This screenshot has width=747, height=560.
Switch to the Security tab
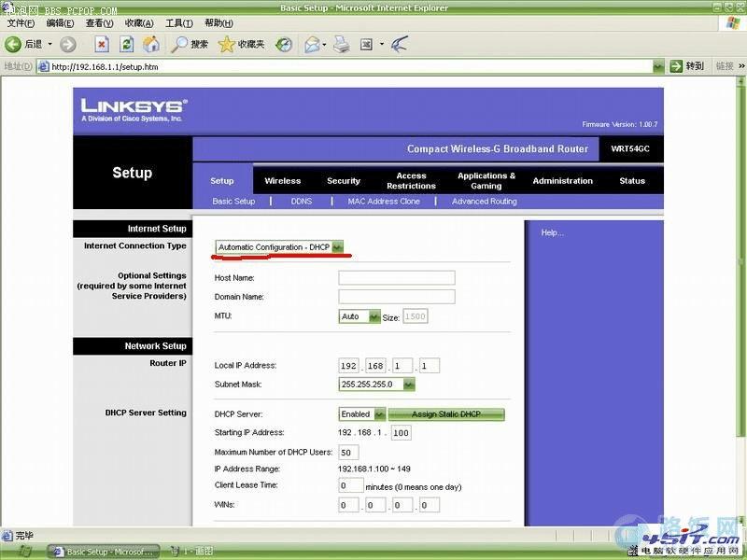pyautogui.click(x=344, y=181)
